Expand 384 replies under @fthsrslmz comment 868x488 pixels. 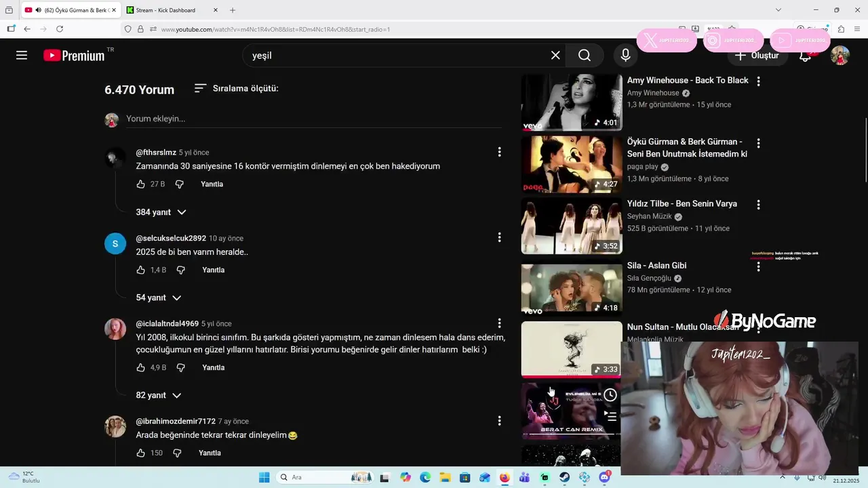click(161, 212)
